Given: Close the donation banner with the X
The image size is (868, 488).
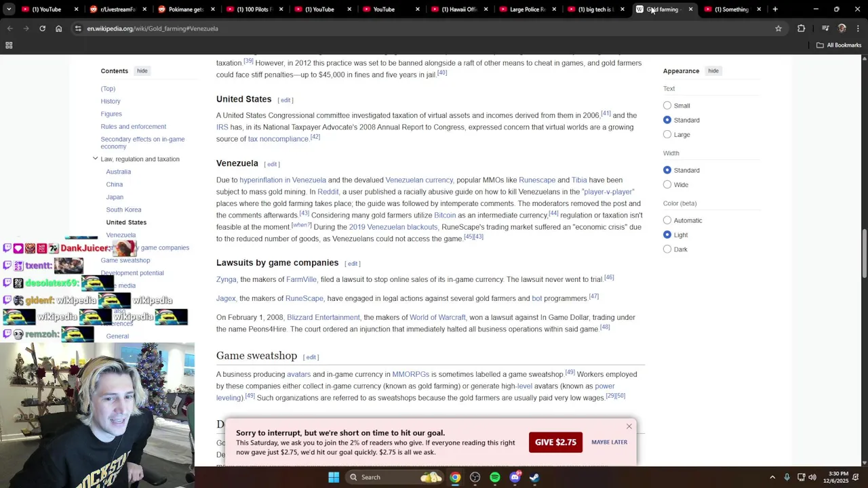Looking at the screenshot, I should pyautogui.click(x=629, y=426).
